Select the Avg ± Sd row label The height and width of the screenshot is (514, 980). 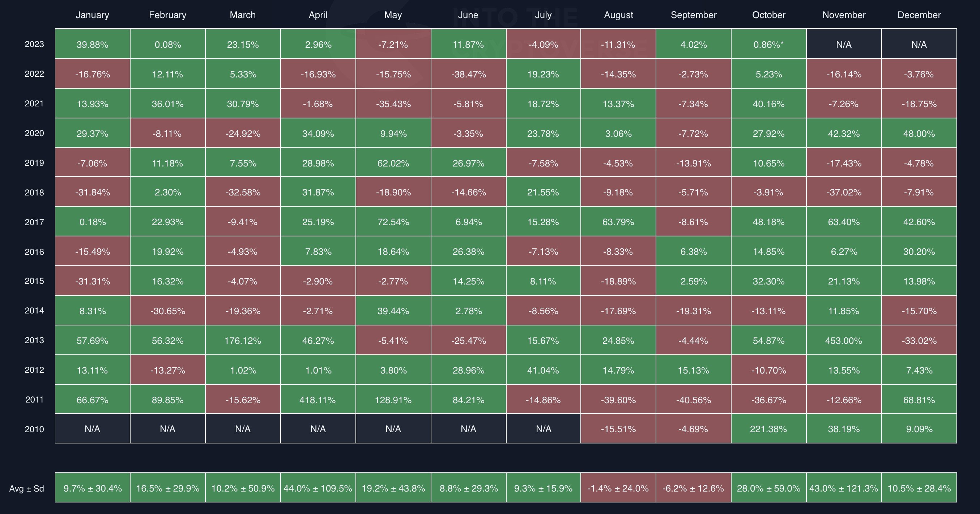(27, 489)
